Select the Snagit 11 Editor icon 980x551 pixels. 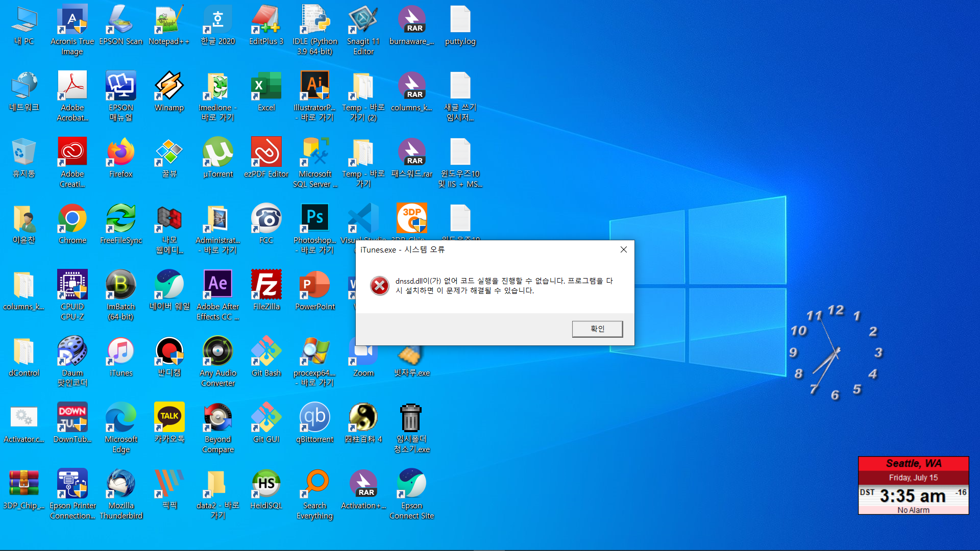pos(363,31)
